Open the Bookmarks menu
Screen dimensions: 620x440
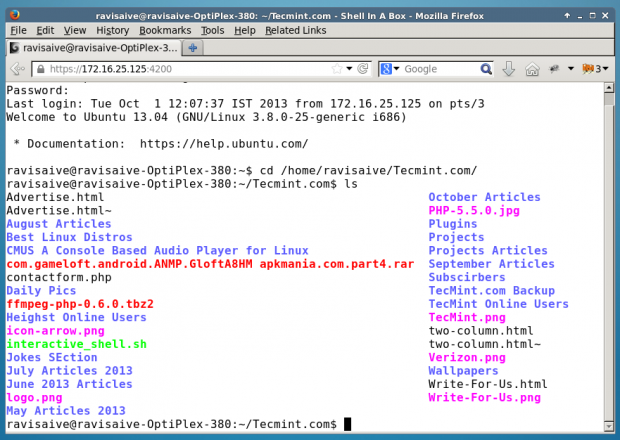click(x=165, y=30)
